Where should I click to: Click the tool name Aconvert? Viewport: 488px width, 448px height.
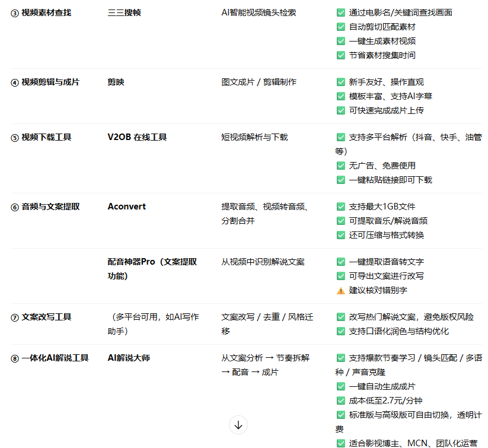pos(127,206)
